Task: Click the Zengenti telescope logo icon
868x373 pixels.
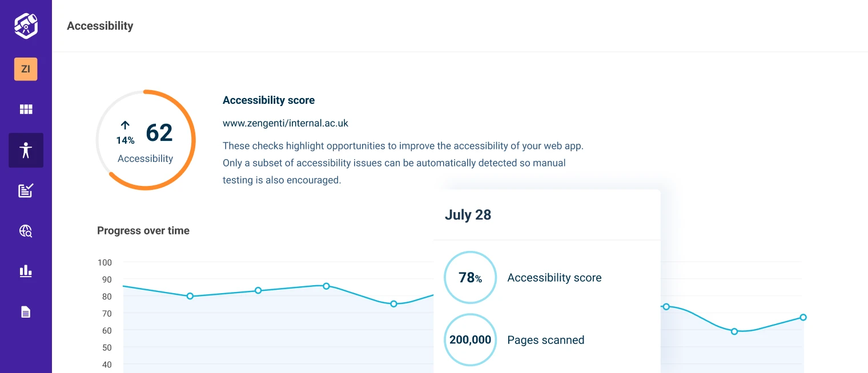Action: coord(26,26)
